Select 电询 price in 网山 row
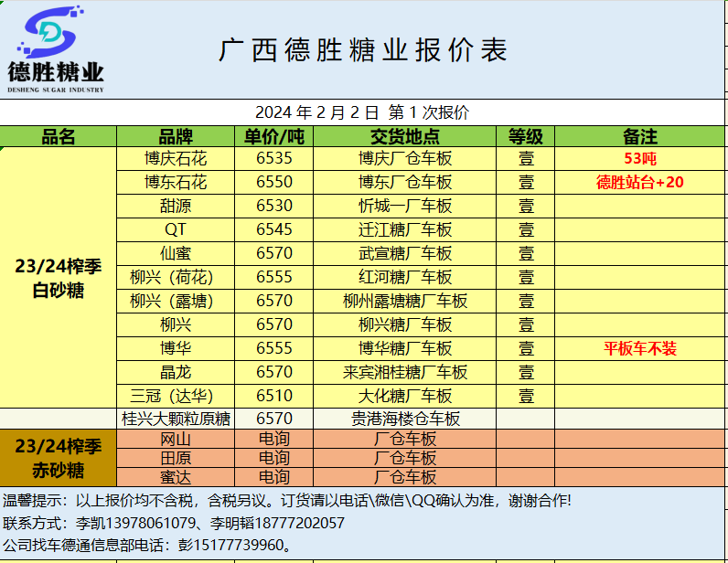The width and height of the screenshot is (728, 563). [274, 439]
